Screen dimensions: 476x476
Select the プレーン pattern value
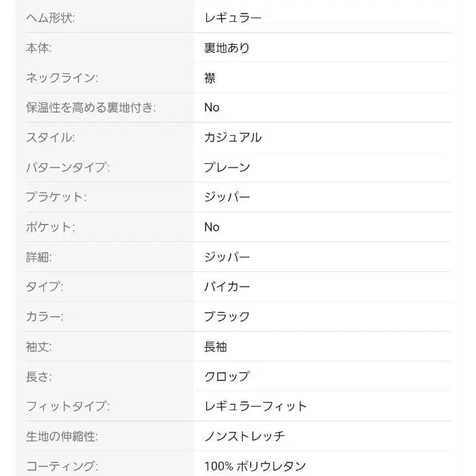tap(226, 167)
